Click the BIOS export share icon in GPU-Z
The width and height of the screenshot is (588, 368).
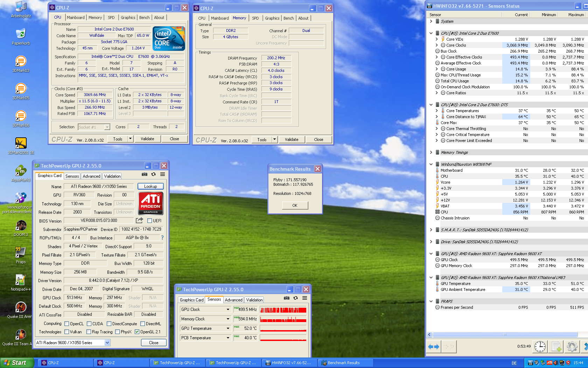[x=140, y=220]
